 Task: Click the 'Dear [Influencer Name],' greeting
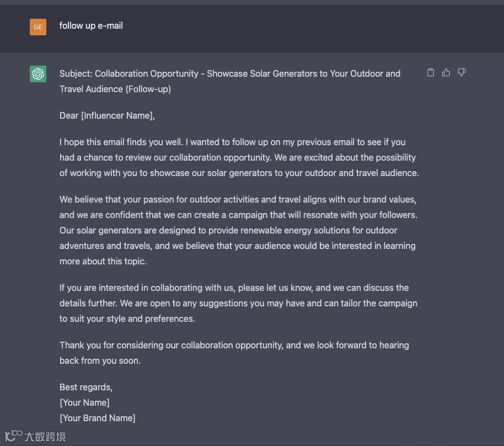[x=107, y=115]
